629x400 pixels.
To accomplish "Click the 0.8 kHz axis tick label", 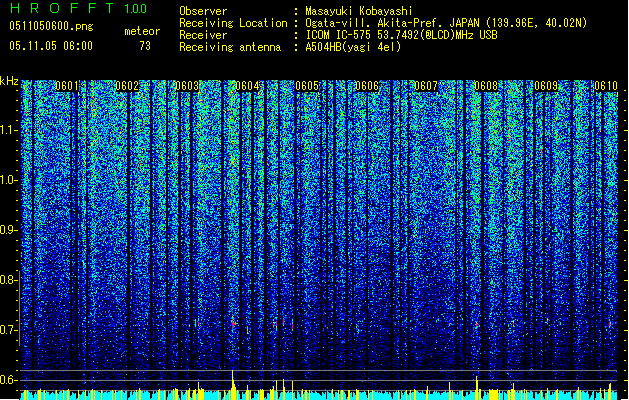I will point(8,280).
